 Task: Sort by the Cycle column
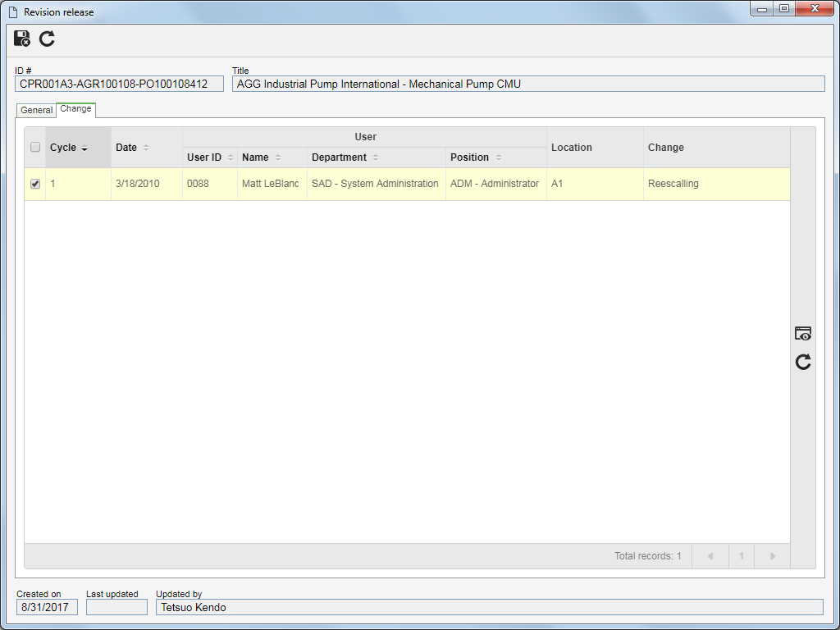(x=78, y=148)
